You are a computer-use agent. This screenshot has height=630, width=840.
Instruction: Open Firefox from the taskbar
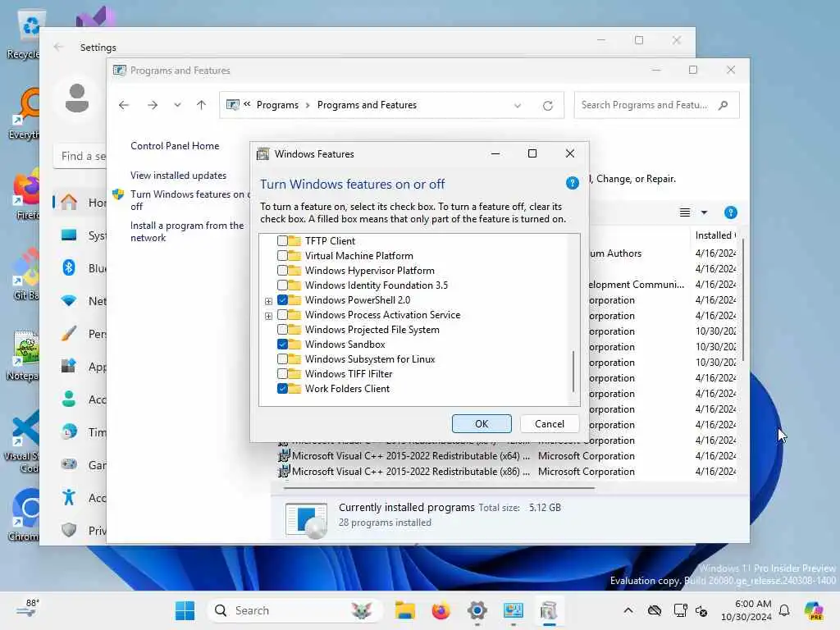point(441,610)
